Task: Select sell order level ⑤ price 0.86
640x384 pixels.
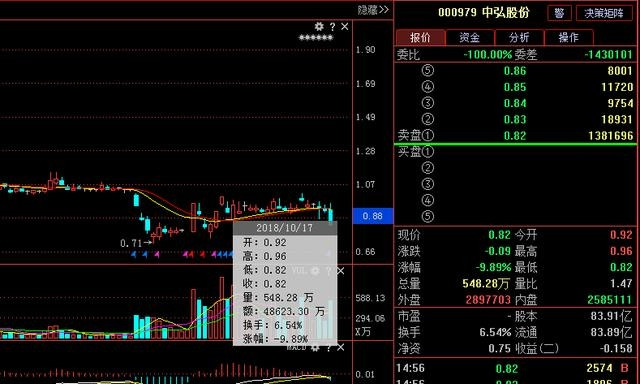Action: [515, 71]
